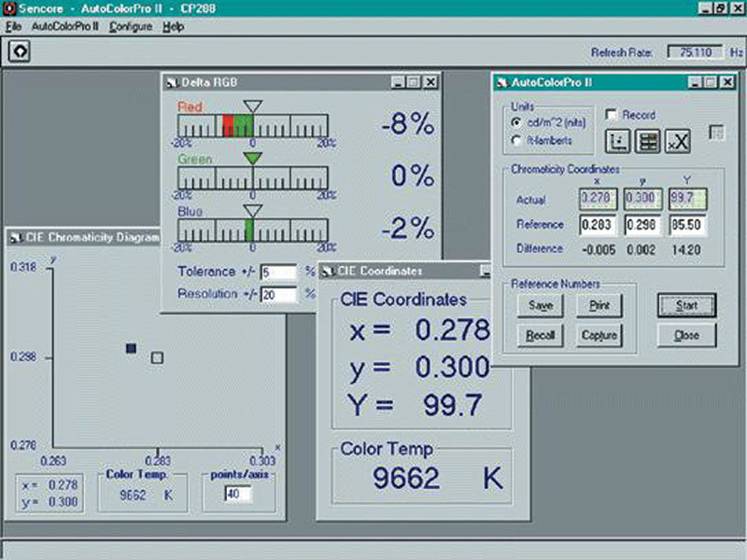Click the Difference value -0.005
This screenshot has height=560, width=747.
(599, 249)
